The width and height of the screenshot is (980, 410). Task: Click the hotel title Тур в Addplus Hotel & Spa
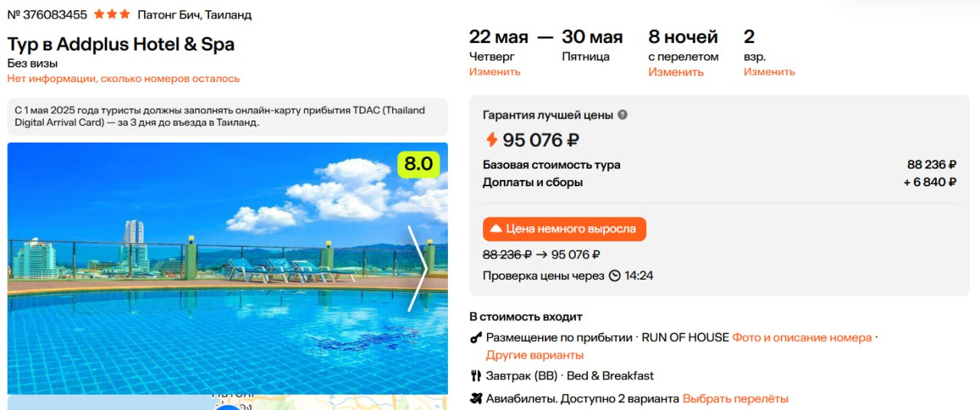[x=121, y=44]
